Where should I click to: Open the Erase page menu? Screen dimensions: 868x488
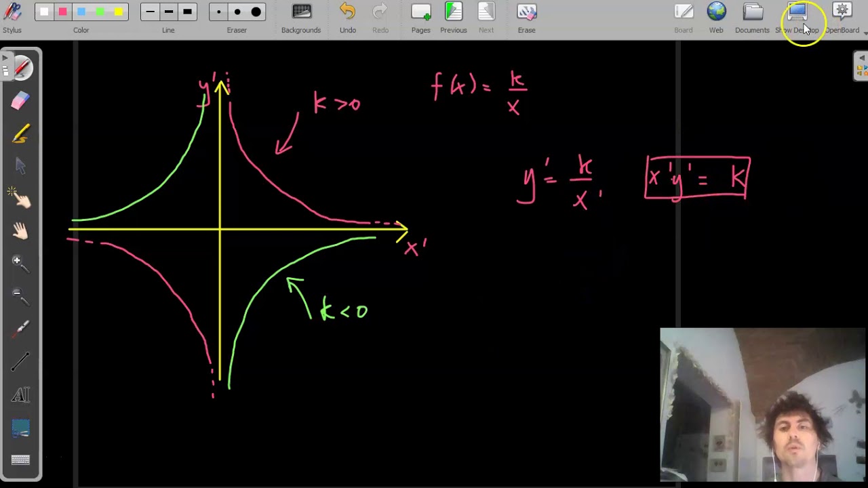click(527, 18)
